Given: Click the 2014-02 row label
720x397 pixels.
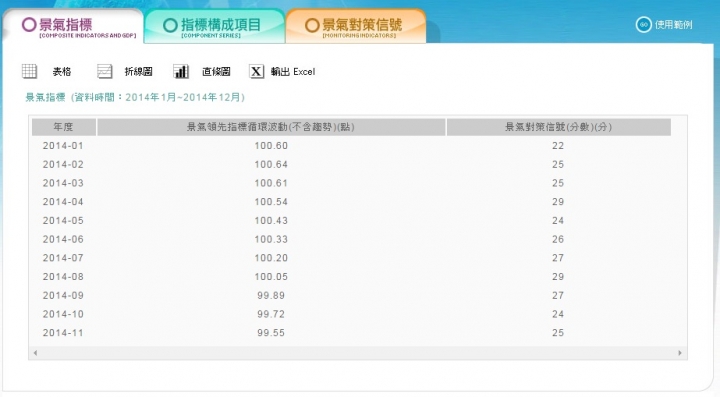Looking at the screenshot, I should coord(63,165).
